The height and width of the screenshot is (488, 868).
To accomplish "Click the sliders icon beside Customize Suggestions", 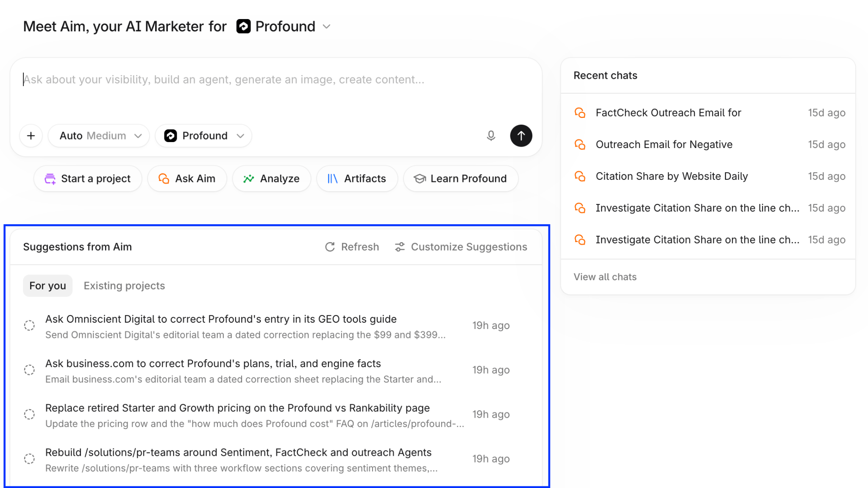I will coord(400,247).
